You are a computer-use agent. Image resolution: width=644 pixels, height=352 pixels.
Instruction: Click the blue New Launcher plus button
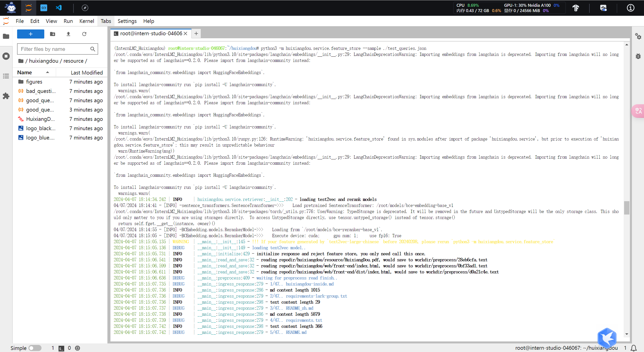31,34
